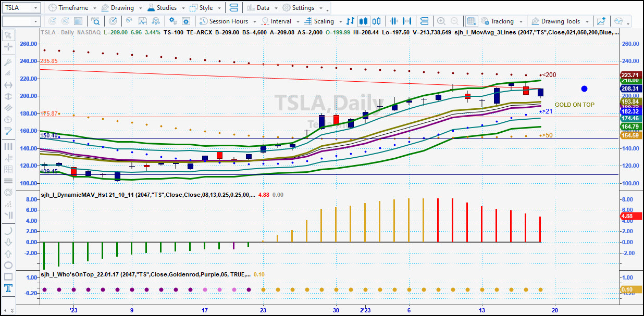Open the Studies menu
644x316 pixels.
point(163,8)
